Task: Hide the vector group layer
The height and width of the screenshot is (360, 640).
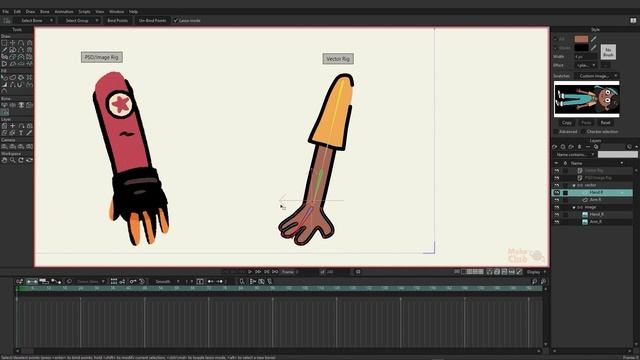Action: 557,185
